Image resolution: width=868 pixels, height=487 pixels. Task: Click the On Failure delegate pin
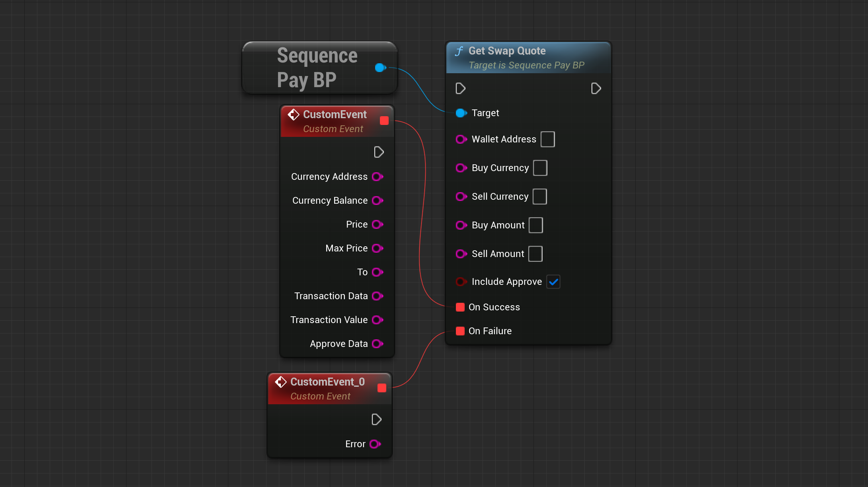pos(460,331)
